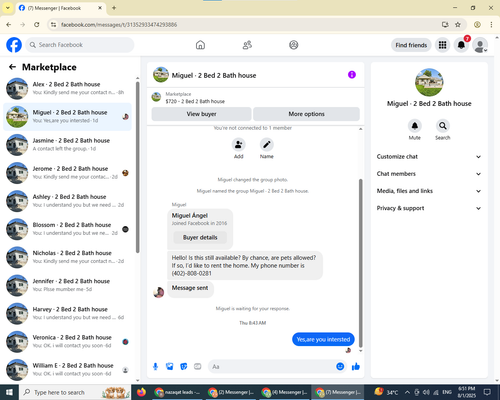Click the More options button
The height and width of the screenshot is (400, 500).
pyautogui.click(x=306, y=114)
